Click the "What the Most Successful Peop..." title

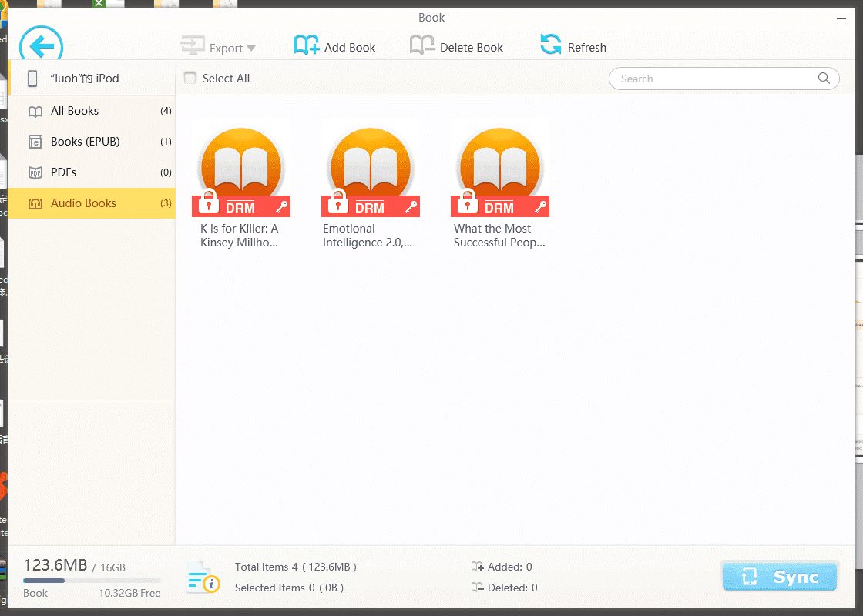(499, 236)
